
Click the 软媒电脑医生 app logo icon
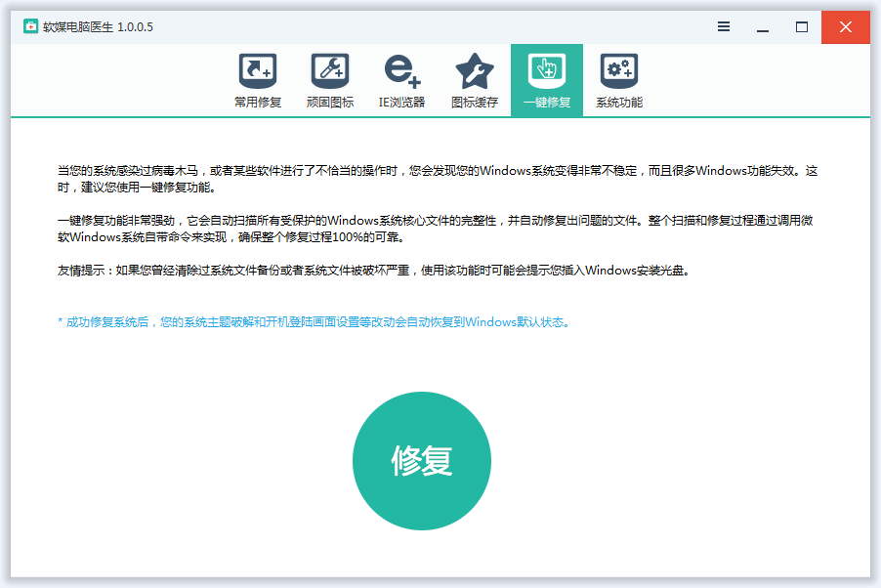pyautogui.click(x=30, y=26)
